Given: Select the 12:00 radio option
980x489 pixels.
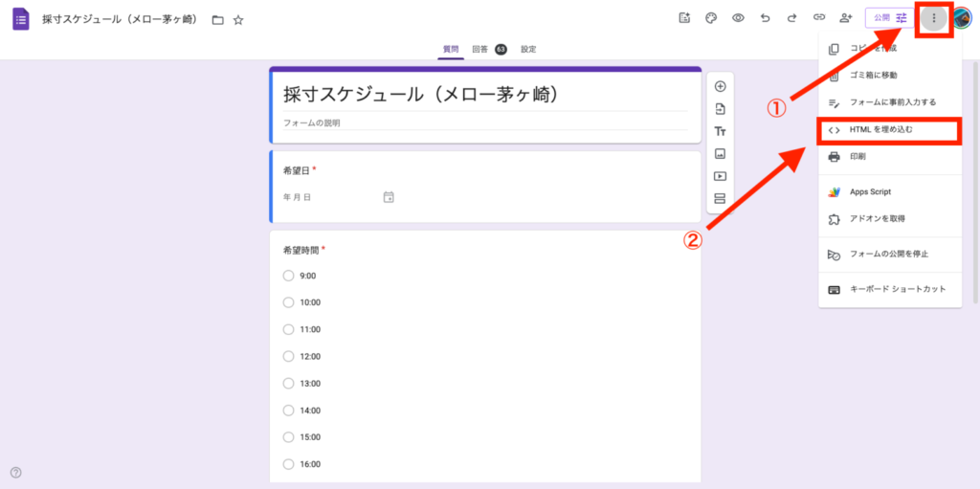Looking at the screenshot, I should (x=288, y=356).
